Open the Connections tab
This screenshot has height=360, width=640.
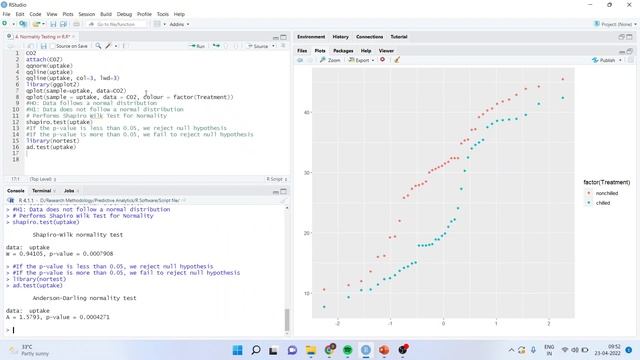pyautogui.click(x=369, y=37)
